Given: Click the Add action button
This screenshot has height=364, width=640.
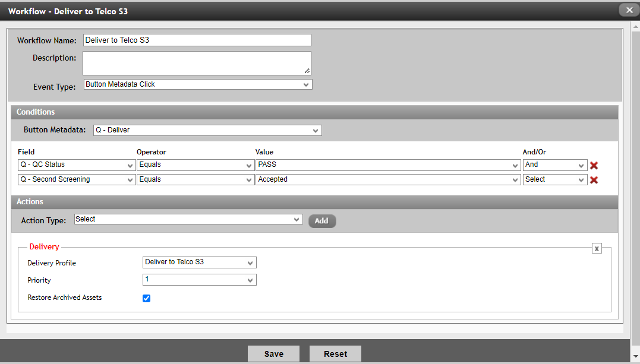Looking at the screenshot, I should 321,221.
